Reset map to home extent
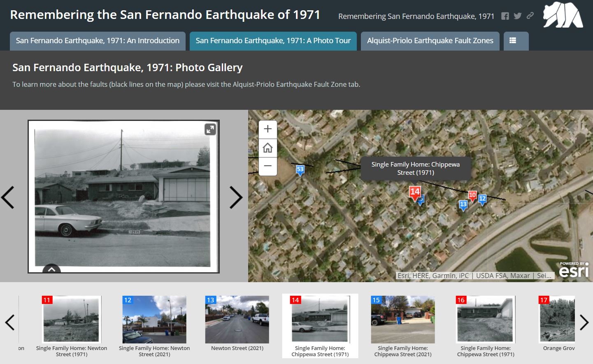This screenshot has height=364, width=593. tap(267, 148)
